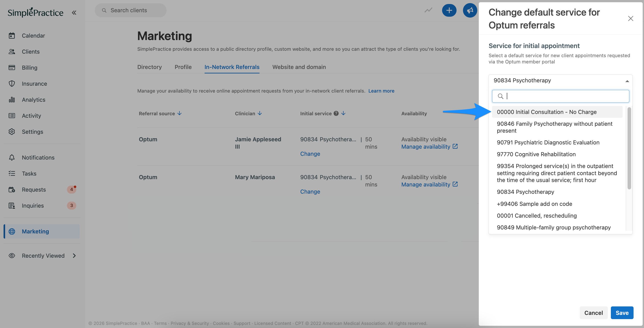Click the Licensed Content footer link

(x=272, y=323)
